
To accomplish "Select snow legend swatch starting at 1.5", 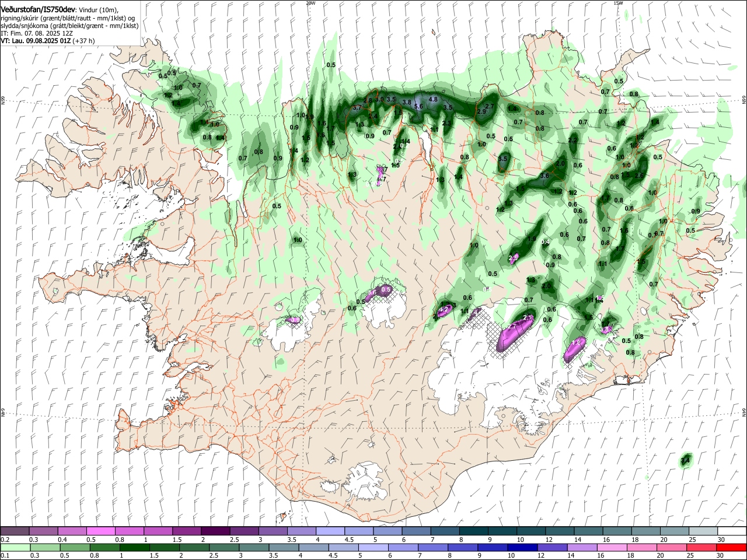I will pos(187,531).
